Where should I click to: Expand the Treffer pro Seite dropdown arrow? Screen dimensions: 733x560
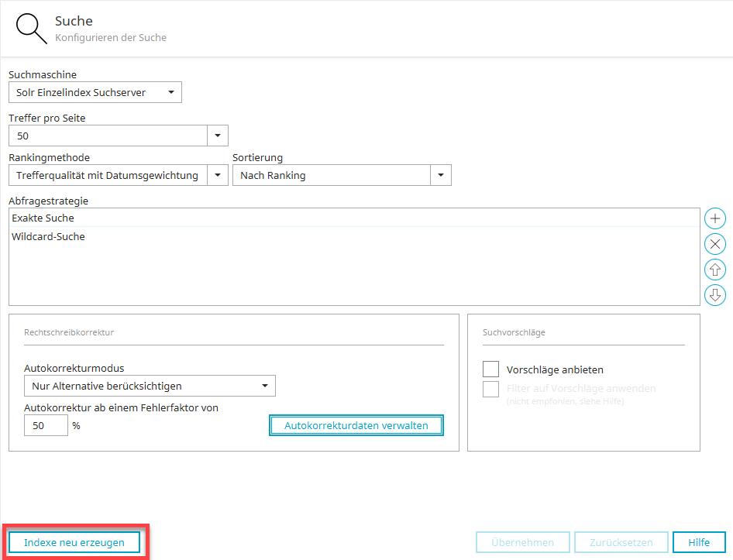pos(218,136)
